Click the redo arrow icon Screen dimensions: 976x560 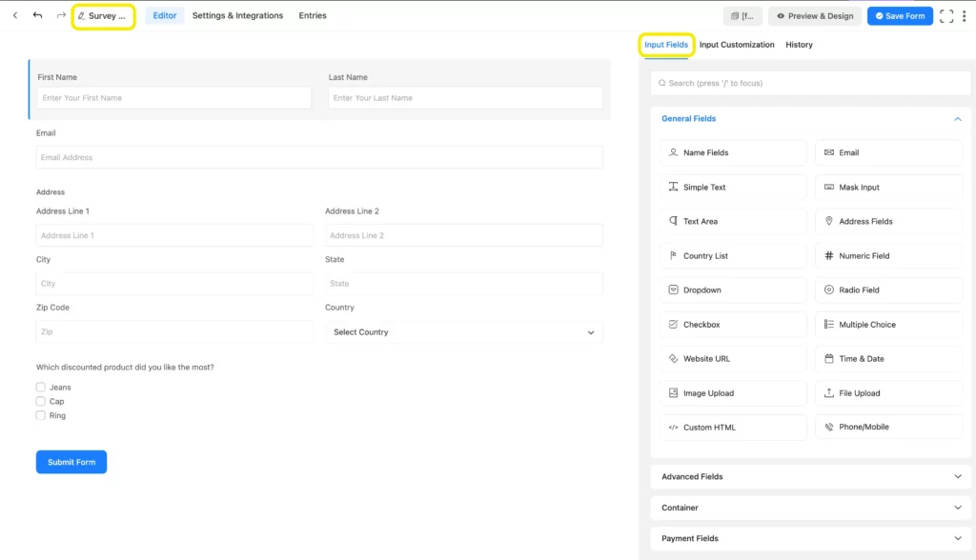[61, 15]
